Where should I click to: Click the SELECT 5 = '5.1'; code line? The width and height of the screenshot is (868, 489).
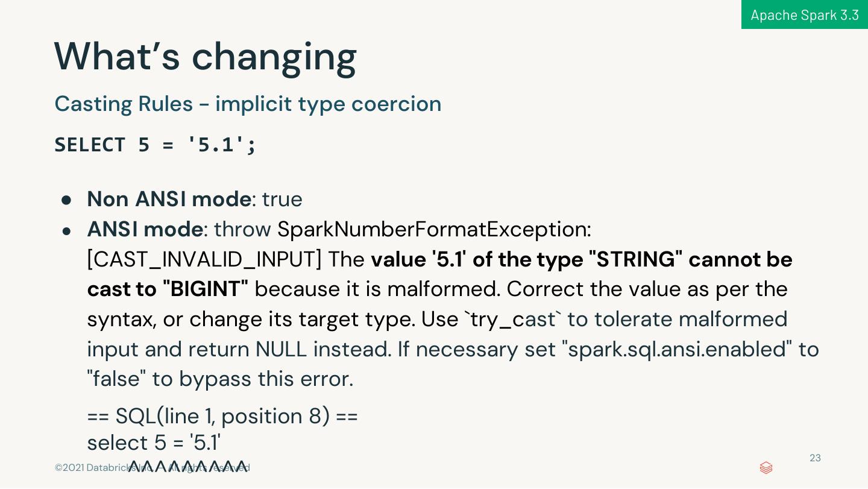tap(156, 145)
